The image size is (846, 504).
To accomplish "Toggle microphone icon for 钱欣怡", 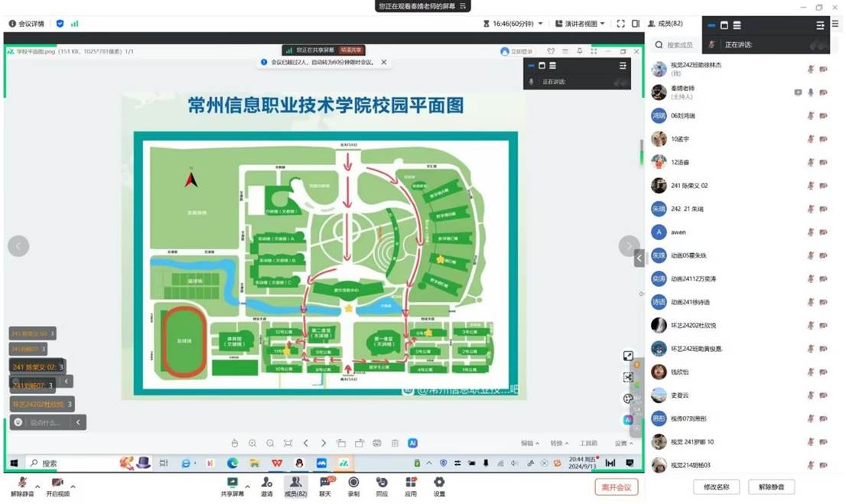I will point(810,372).
